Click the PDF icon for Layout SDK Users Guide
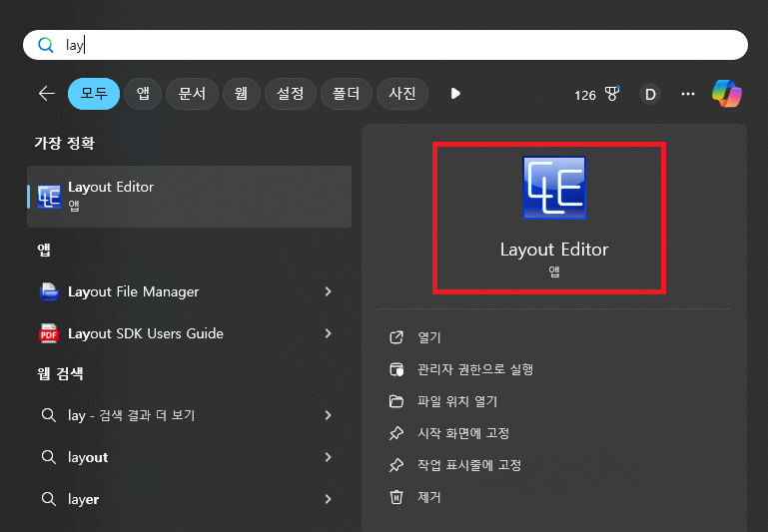768x532 pixels. pos(49,333)
